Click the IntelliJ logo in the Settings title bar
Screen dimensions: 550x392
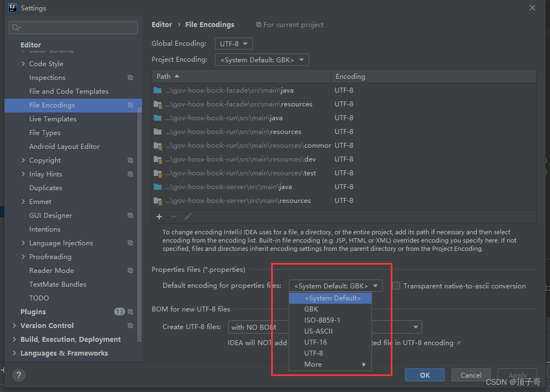(13, 8)
